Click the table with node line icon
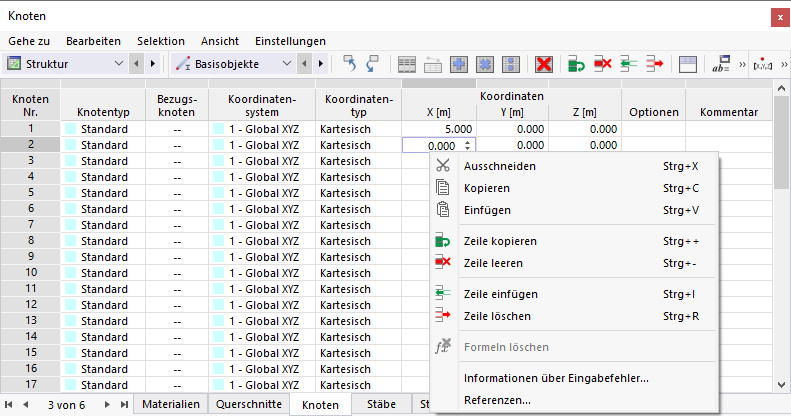 pos(433,65)
